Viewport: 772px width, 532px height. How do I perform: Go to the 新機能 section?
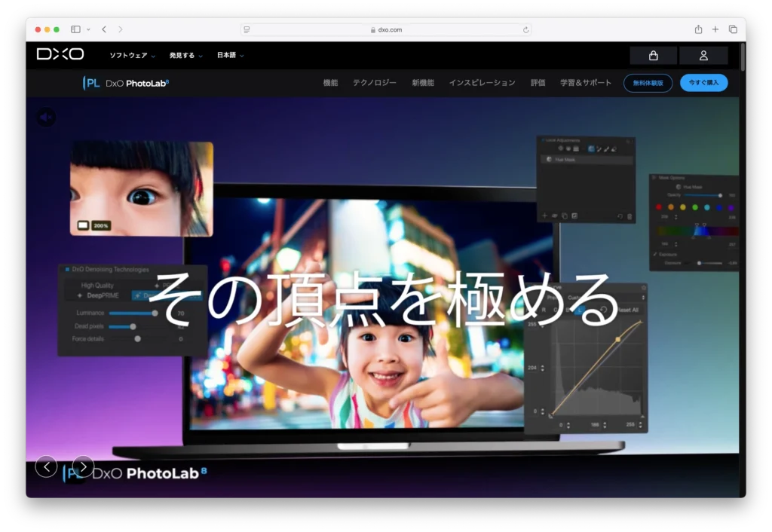(x=422, y=83)
